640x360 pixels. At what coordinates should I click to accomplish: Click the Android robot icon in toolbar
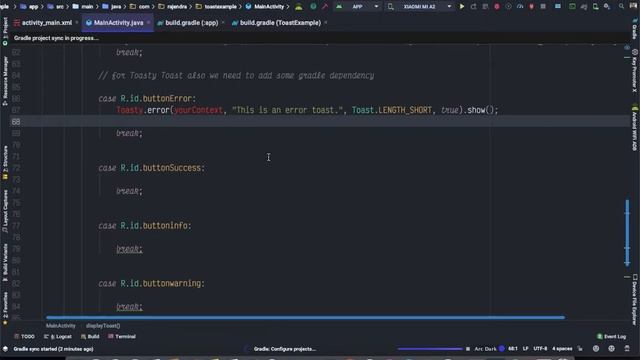tap(299, 7)
